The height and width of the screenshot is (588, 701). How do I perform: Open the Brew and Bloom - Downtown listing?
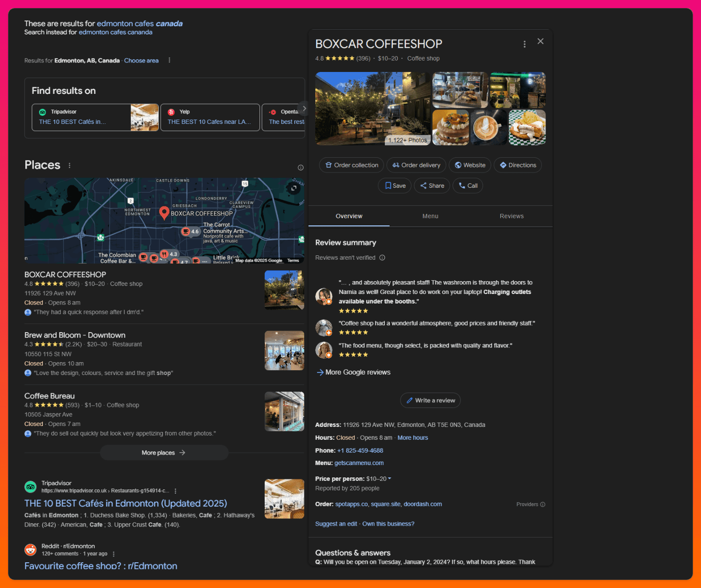pyautogui.click(x=75, y=335)
